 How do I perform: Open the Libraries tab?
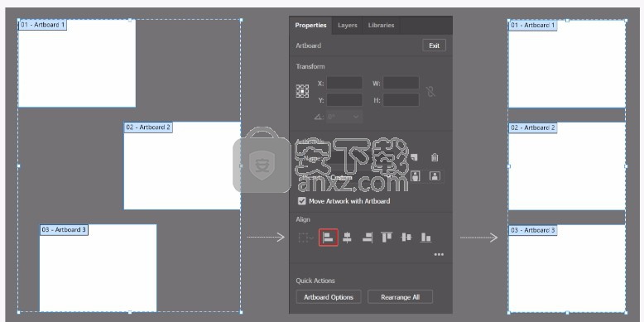pyautogui.click(x=381, y=25)
